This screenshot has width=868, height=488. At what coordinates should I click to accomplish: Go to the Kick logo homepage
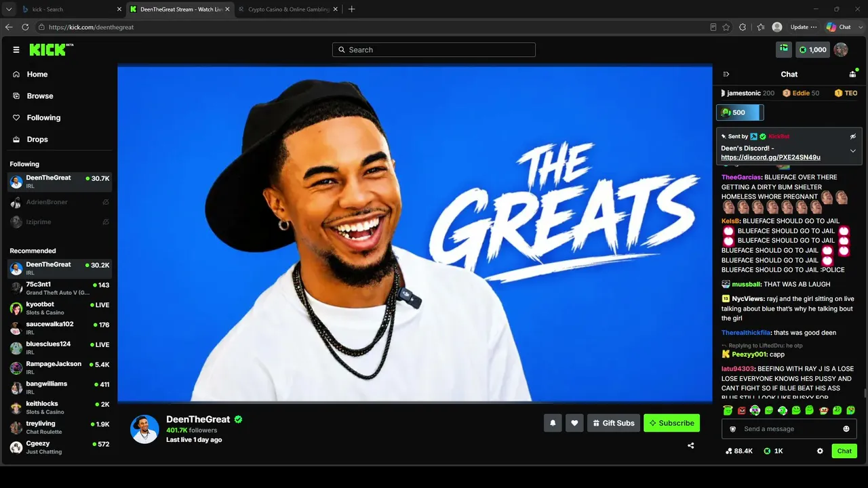51,49
